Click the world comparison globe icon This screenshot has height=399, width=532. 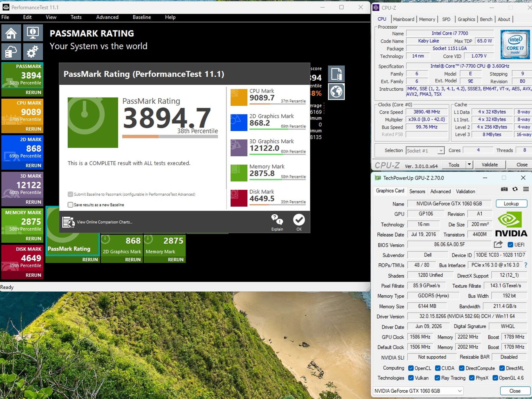click(336, 91)
